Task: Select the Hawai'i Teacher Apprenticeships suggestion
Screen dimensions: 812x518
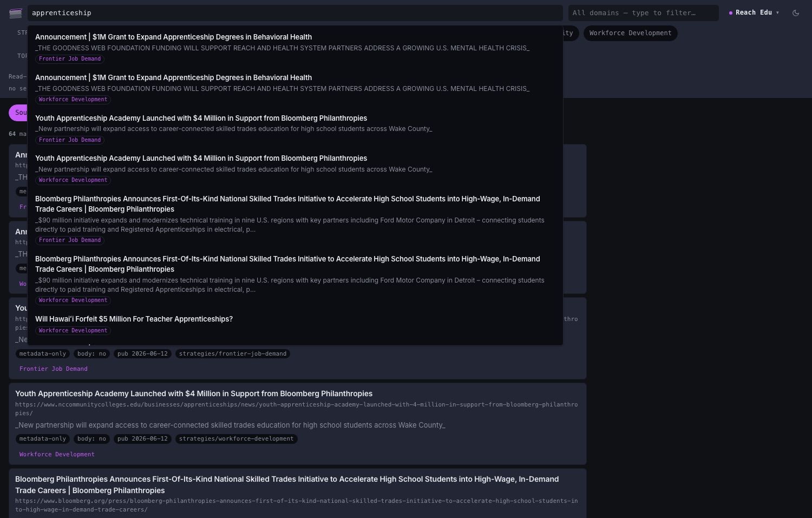Action: coord(295,324)
